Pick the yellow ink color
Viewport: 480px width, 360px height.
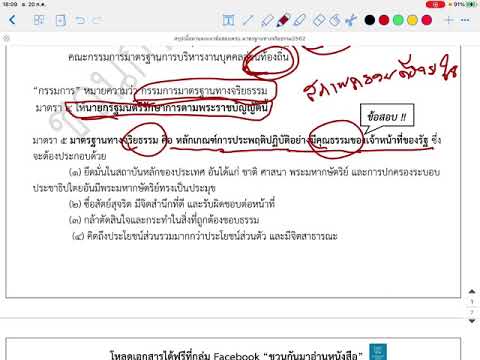412,20
